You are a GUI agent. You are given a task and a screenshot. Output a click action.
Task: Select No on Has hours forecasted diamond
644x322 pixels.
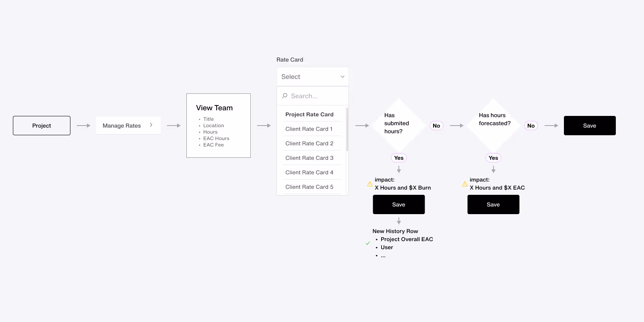click(530, 125)
